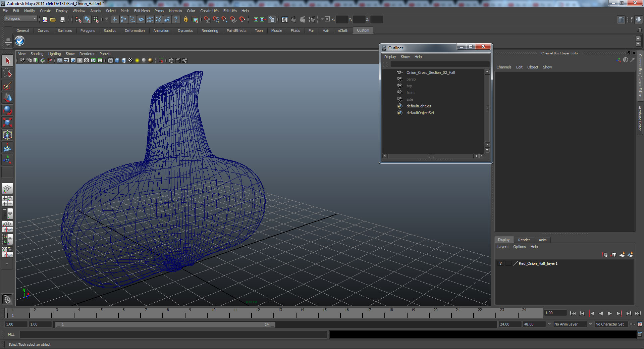
Task: Open the Polygons menu set dropdown
Action: point(20,19)
